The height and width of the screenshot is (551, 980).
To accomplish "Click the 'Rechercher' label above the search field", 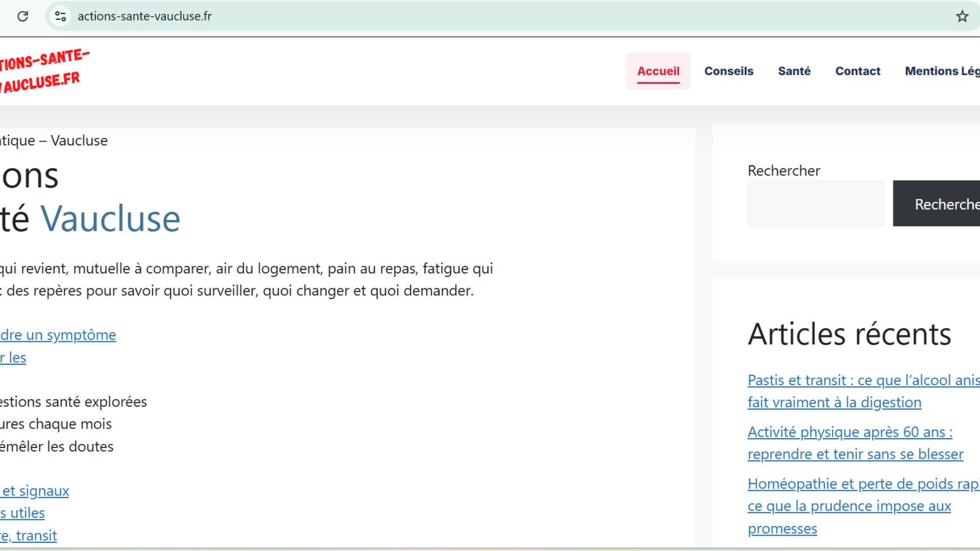I will [x=783, y=170].
